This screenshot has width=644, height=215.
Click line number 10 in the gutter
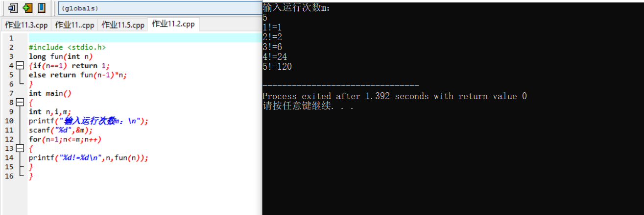(9, 121)
